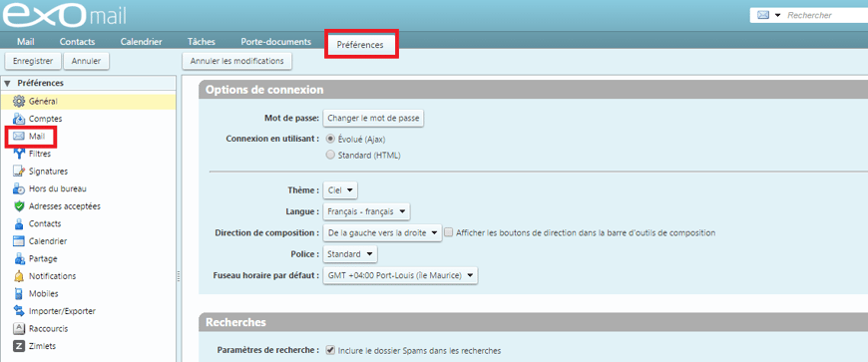Click the Mobiles phone icon
The image size is (868, 362).
click(x=19, y=293)
